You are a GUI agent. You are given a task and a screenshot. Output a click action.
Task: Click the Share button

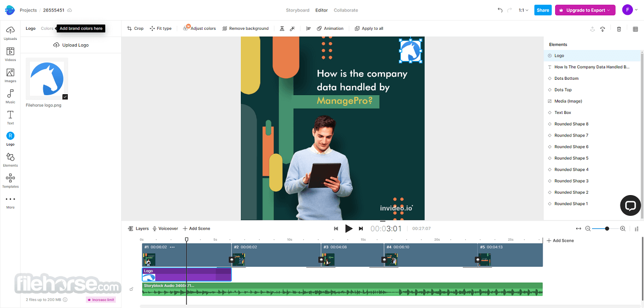[543, 10]
